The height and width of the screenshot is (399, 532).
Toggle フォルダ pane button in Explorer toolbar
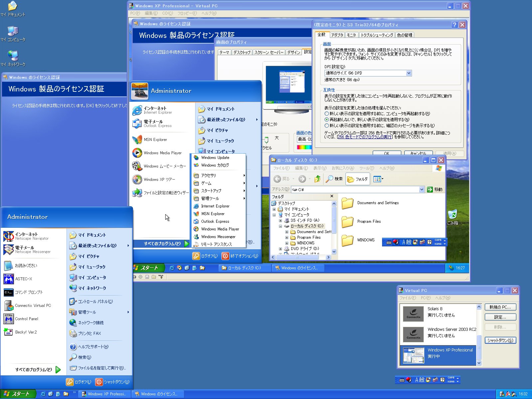pyautogui.click(x=358, y=179)
